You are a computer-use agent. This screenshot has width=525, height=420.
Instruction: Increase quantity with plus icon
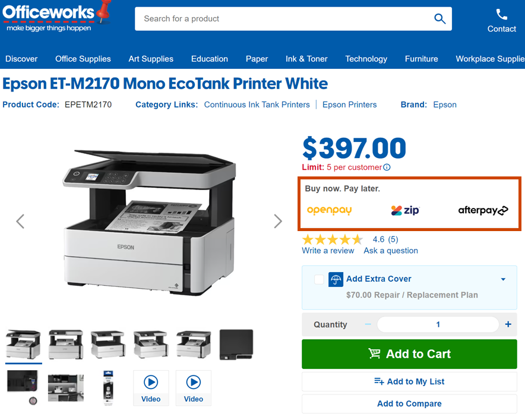(x=508, y=324)
